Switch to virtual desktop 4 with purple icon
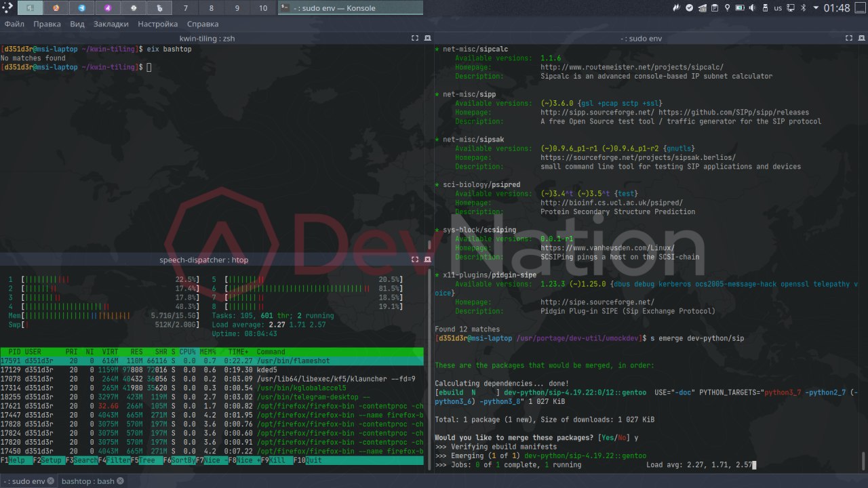This screenshot has height=488, width=868. pos(107,7)
